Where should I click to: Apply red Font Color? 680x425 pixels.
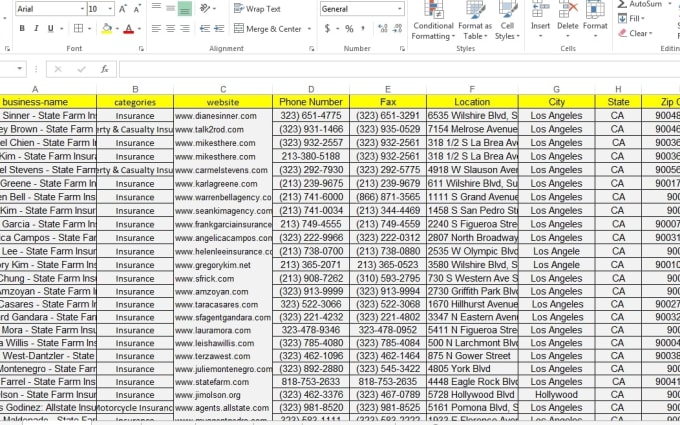[128, 29]
